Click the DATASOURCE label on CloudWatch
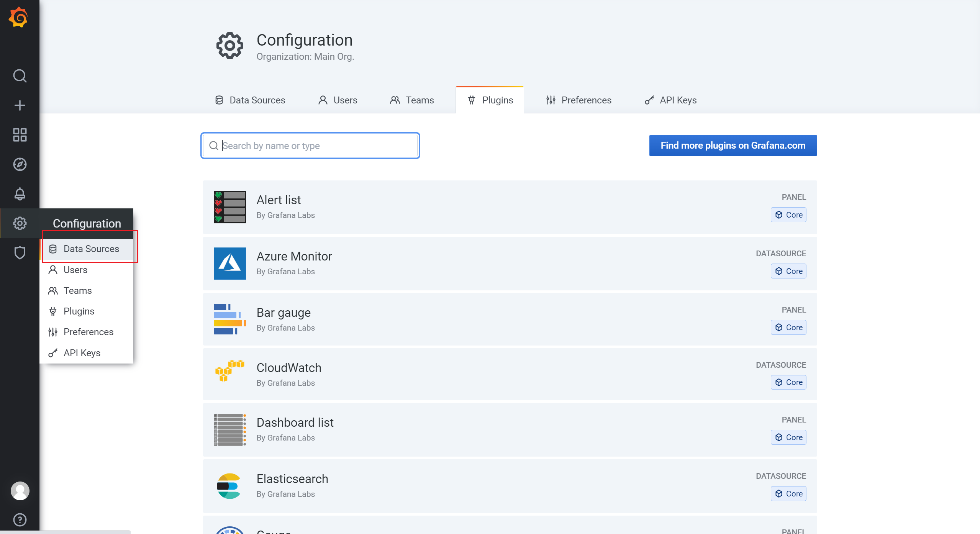The image size is (980, 534). [x=781, y=365]
